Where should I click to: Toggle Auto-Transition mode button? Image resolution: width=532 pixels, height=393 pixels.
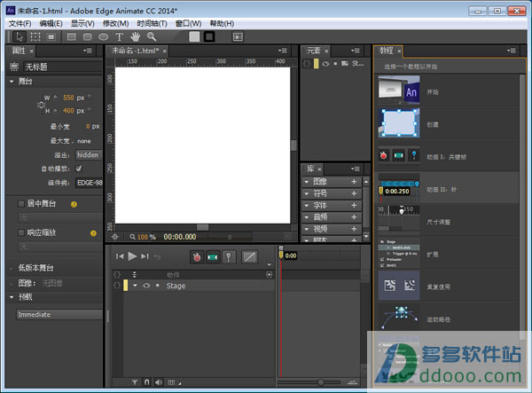tap(213, 257)
